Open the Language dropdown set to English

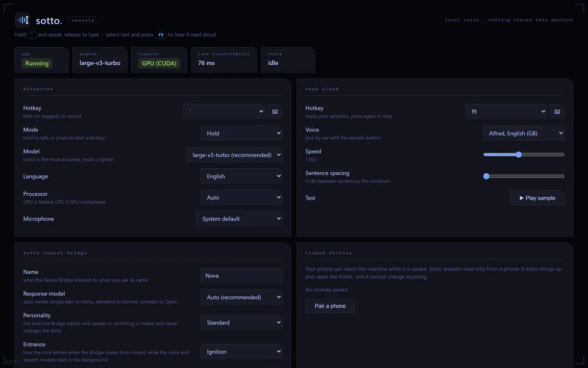(x=242, y=176)
